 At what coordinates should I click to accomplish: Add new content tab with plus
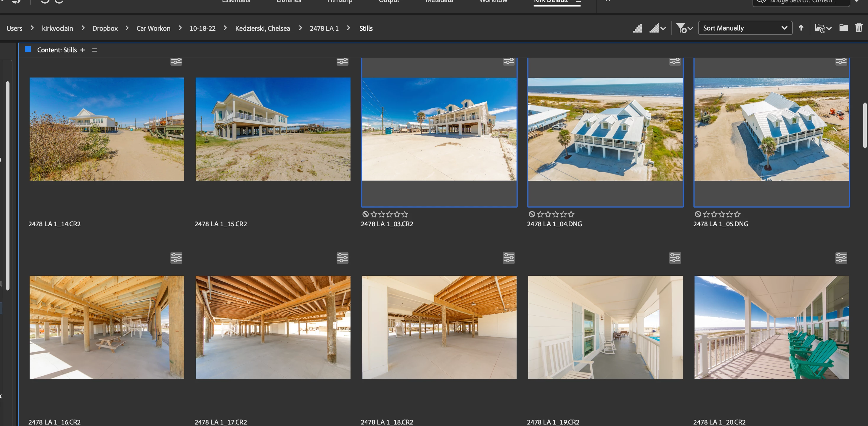[x=83, y=50]
